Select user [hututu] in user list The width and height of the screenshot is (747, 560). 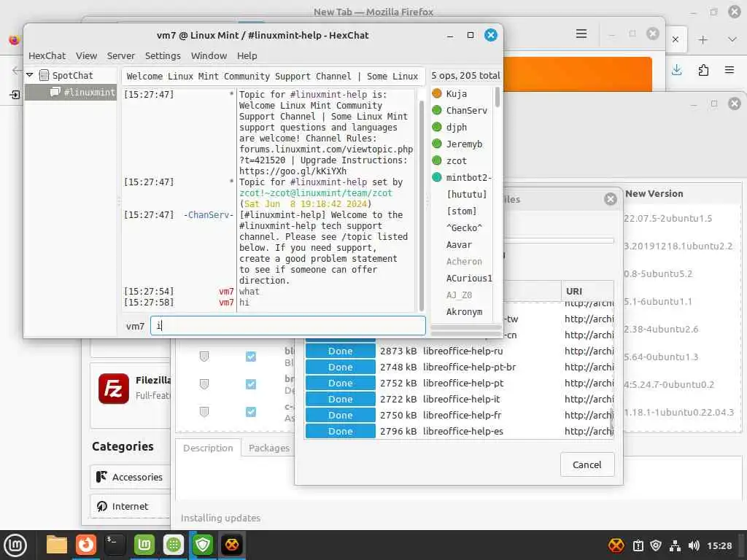tap(466, 194)
